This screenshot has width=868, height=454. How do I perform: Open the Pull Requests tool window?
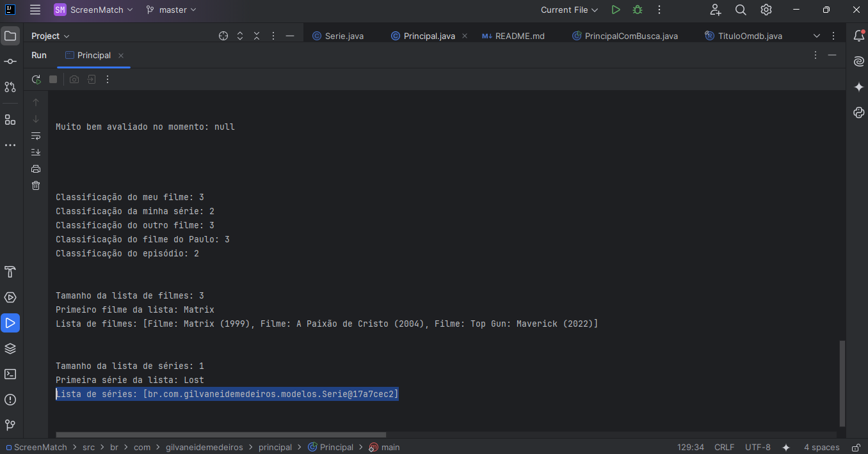point(10,86)
